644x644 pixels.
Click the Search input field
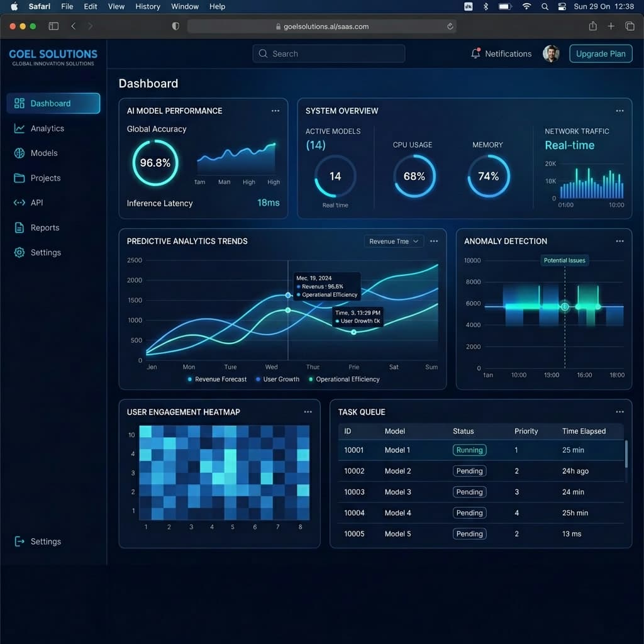[328, 53]
